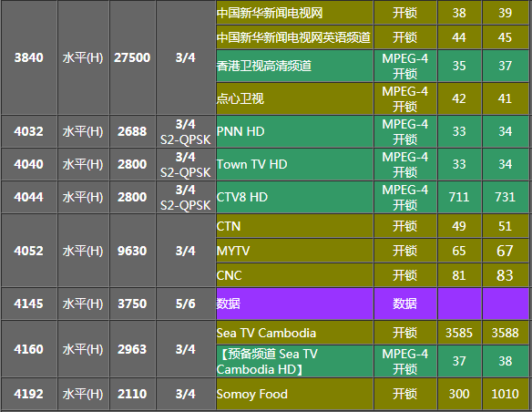Screen dimensions: 532x412
Task: Click the 预备频道 Sea TV Cambodia HD cell
Action: (x=294, y=362)
